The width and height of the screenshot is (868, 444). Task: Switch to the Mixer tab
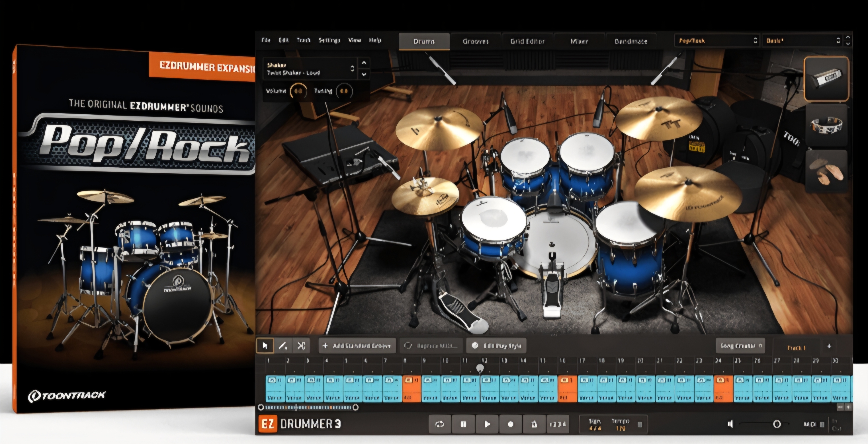tap(580, 42)
